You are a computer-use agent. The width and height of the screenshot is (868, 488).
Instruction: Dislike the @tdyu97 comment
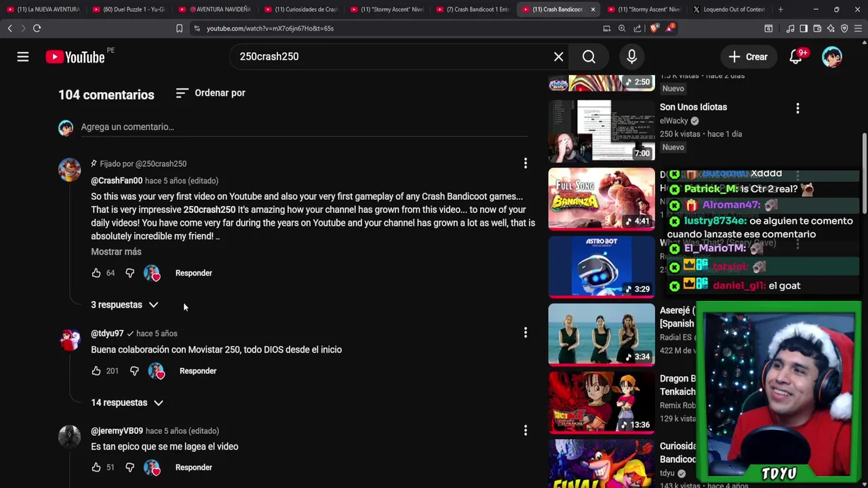(x=134, y=371)
